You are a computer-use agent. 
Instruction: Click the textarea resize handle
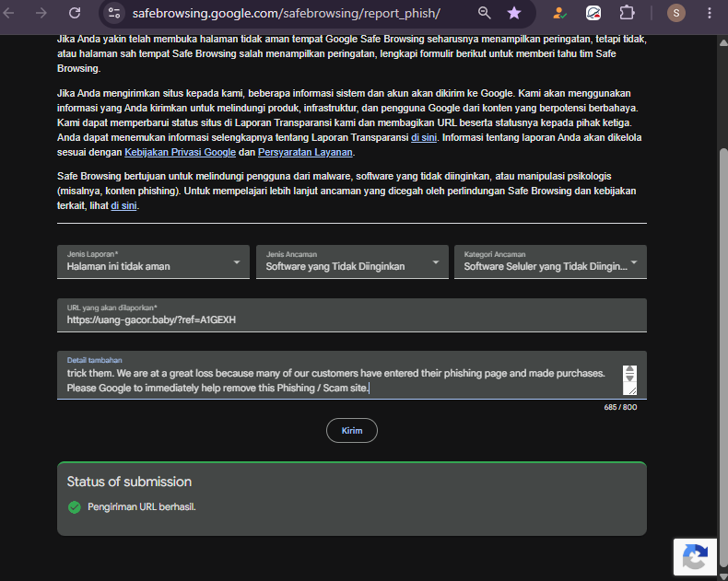pos(632,390)
